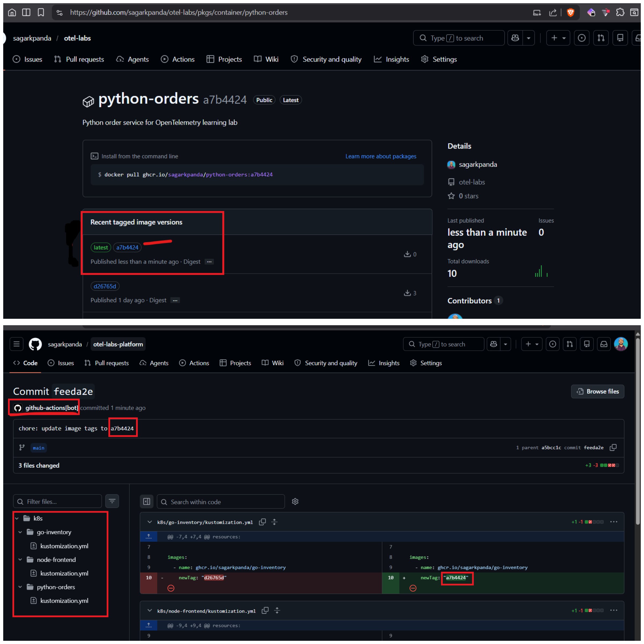This screenshot has height=644, width=644.
Task: Open notifications inbox icon on commit page
Action: (x=604, y=344)
